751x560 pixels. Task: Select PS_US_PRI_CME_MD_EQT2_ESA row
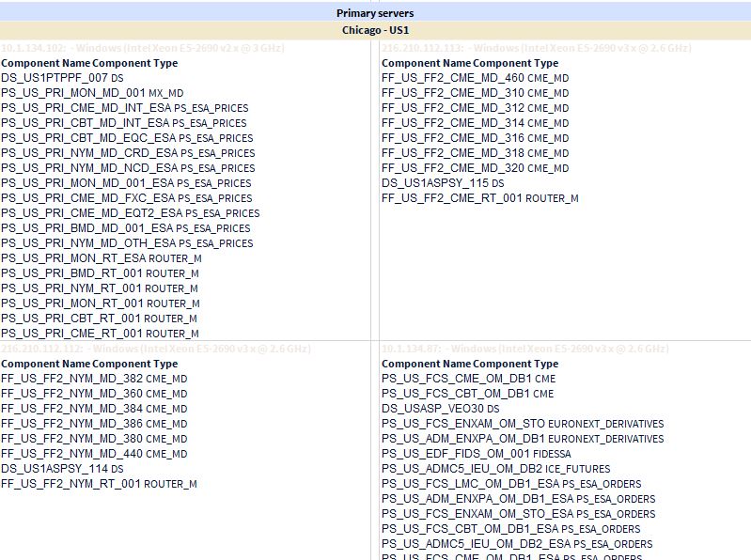click(131, 213)
